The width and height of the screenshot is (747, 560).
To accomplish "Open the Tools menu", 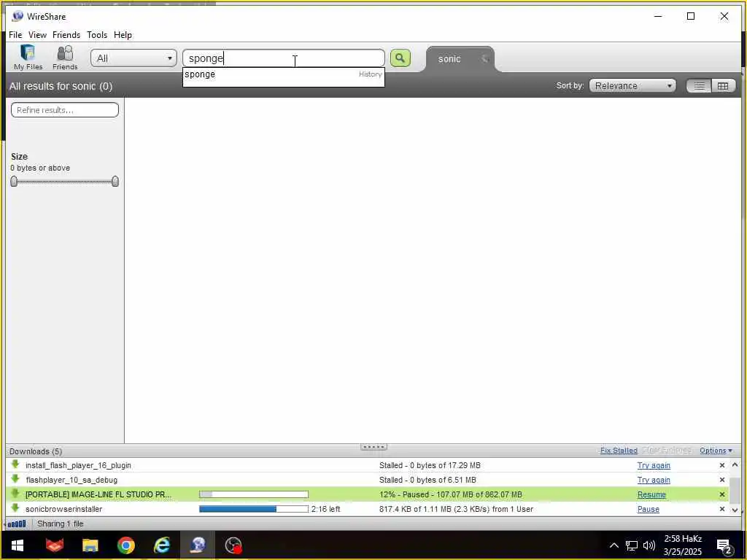I will [97, 35].
